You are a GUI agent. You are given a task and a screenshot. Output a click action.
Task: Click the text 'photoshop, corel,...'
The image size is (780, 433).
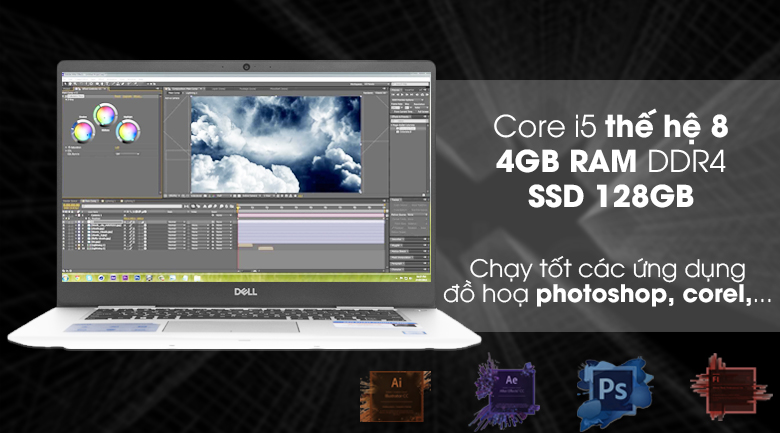point(653,295)
